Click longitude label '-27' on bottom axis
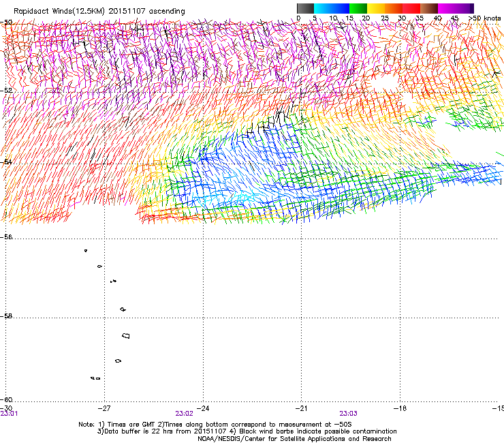Image resolution: width=504 pixels, height=443 pixels. pyautogui.click(x=104, y=408)
